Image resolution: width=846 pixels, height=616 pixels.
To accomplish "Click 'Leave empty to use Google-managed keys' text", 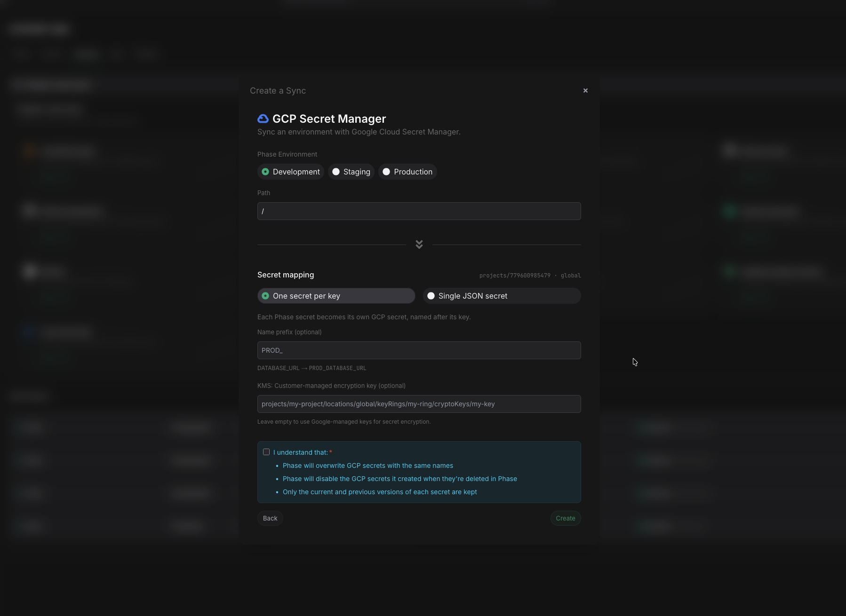I will [x=344, y=422].
